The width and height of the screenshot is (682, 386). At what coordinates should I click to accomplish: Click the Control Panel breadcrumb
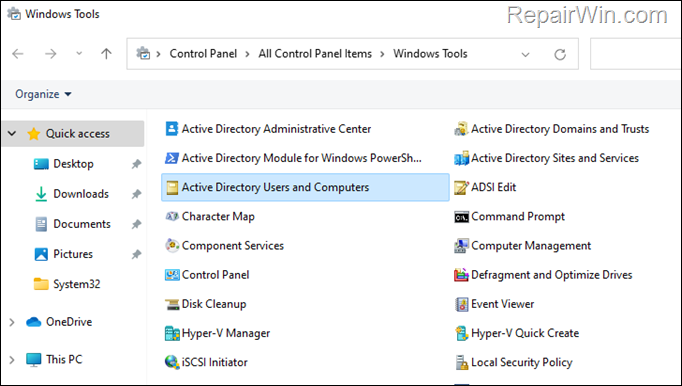[x=203, y=54]
